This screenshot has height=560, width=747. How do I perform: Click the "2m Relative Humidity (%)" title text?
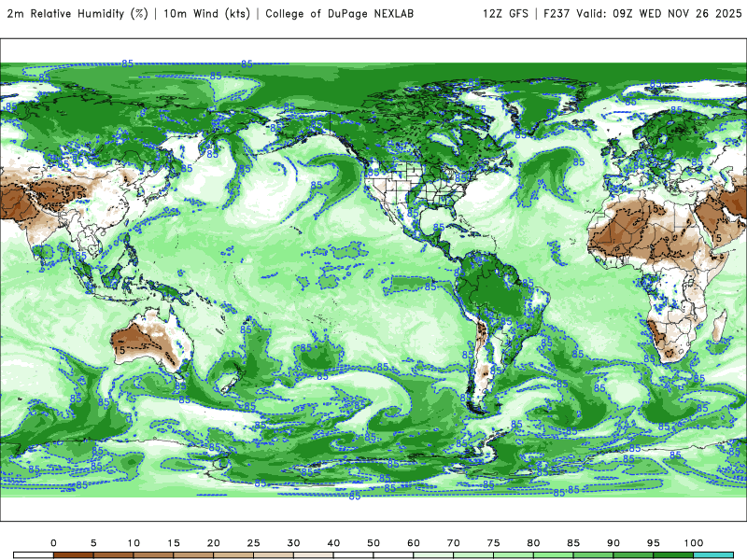(x=78, y=13)
